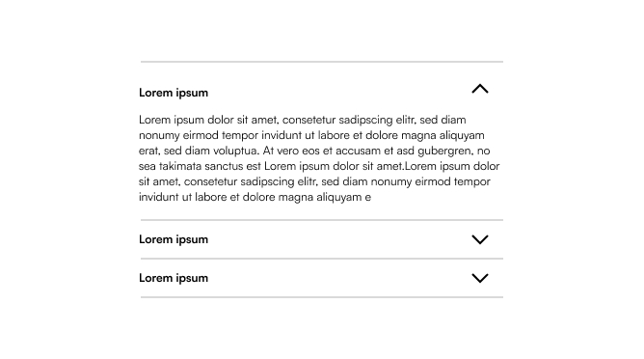The image size is (644, 359).
Task: Click the first bold Lorem ipsum heading
Action: click(x=174, y=93)
